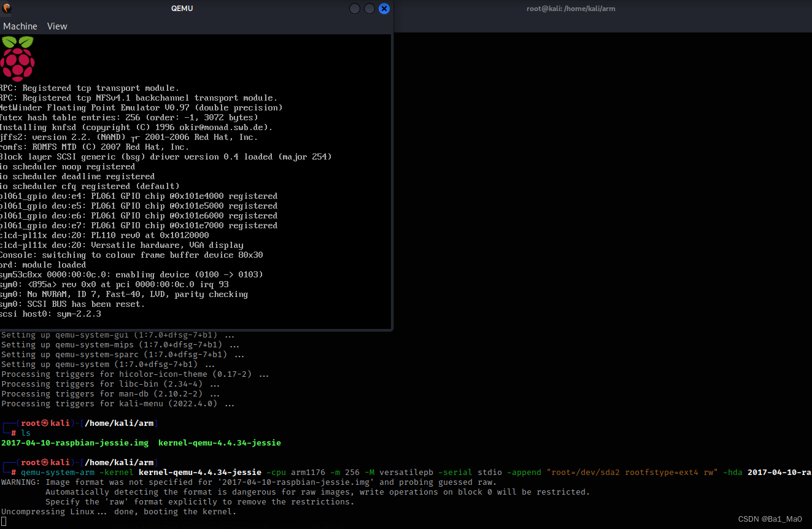Click the pl061_gpio dev:e6 line
Image resolution: width=812 pixels, height=529 pixels.
[x=139, y=216]
